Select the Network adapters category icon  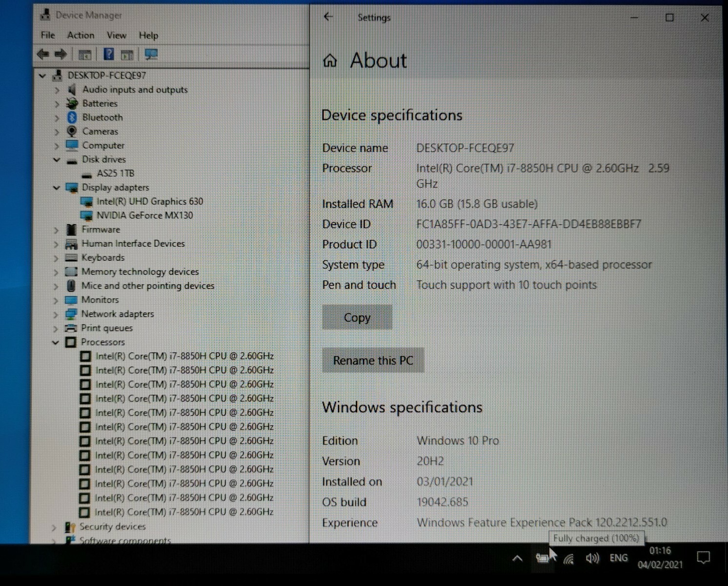pos(71,314)
